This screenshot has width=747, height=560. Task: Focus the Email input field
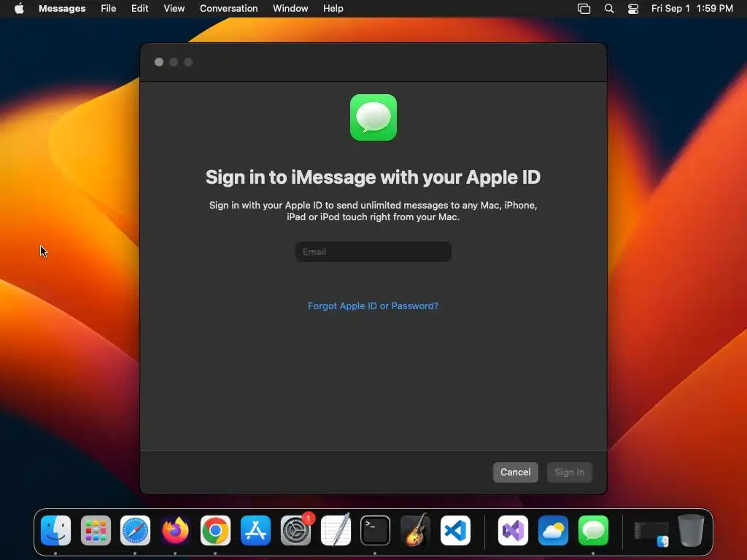click(x=373, y=252)
